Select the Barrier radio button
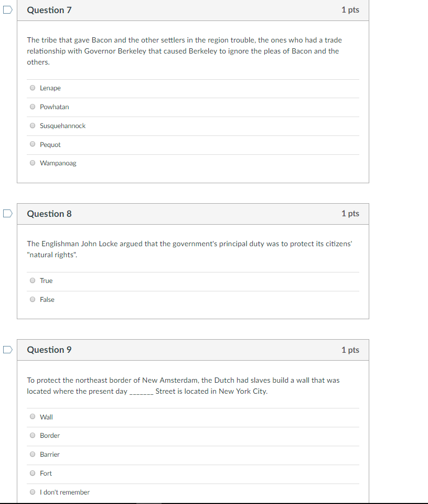Screen dimensions: 428x504 click(33, 455)
